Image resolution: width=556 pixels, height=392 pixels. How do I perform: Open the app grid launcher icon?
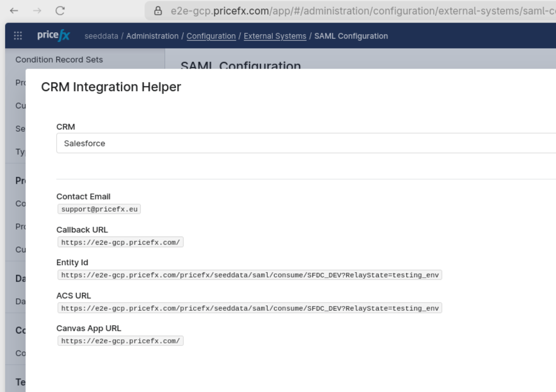tap(17, 36)
